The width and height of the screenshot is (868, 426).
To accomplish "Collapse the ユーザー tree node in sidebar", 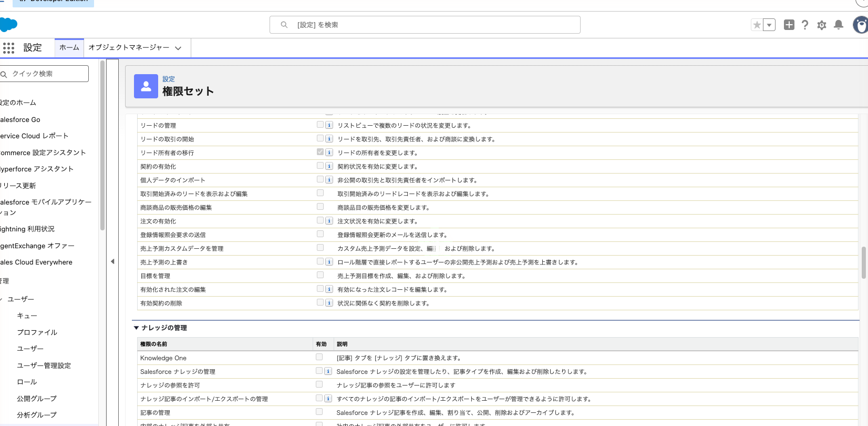I will pyautogui.click(x=2, y=299).
